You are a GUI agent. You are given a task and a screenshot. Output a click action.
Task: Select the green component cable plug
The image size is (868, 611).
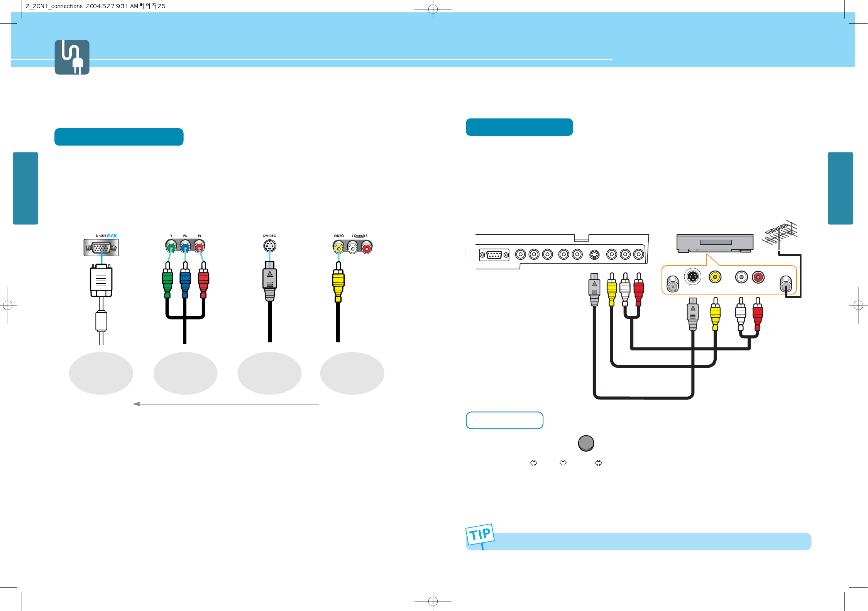(x=168, y=280)
